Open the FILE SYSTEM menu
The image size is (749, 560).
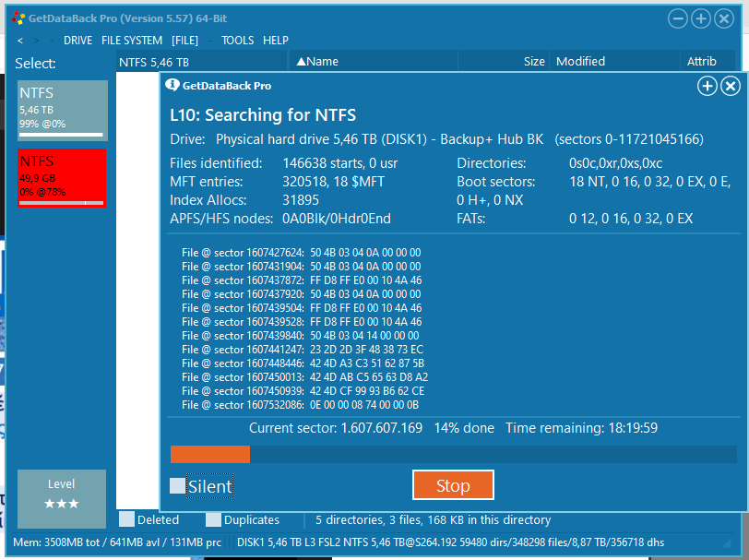click(132, 41)
